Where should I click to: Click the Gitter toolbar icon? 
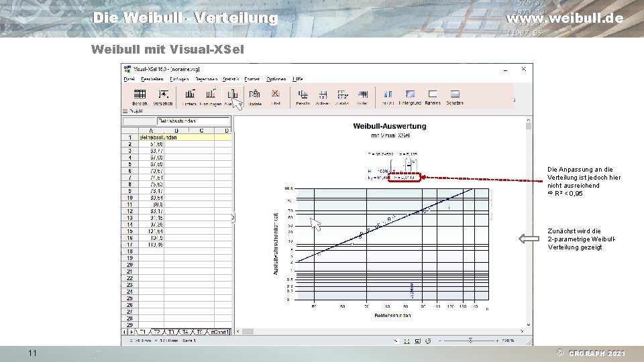point(362,95)
